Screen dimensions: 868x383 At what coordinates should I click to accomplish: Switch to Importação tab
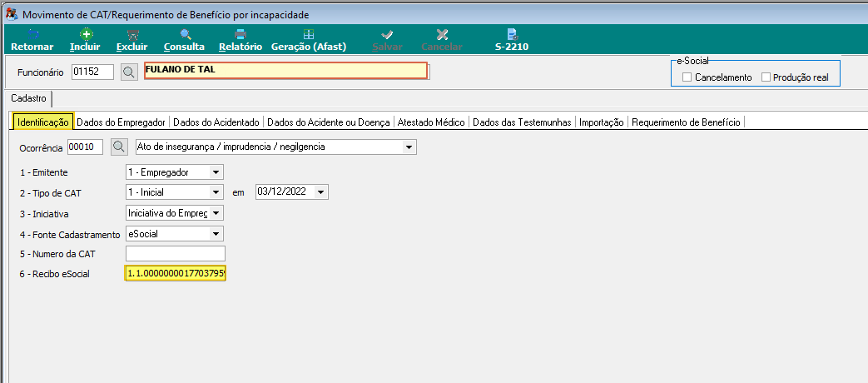602,122
